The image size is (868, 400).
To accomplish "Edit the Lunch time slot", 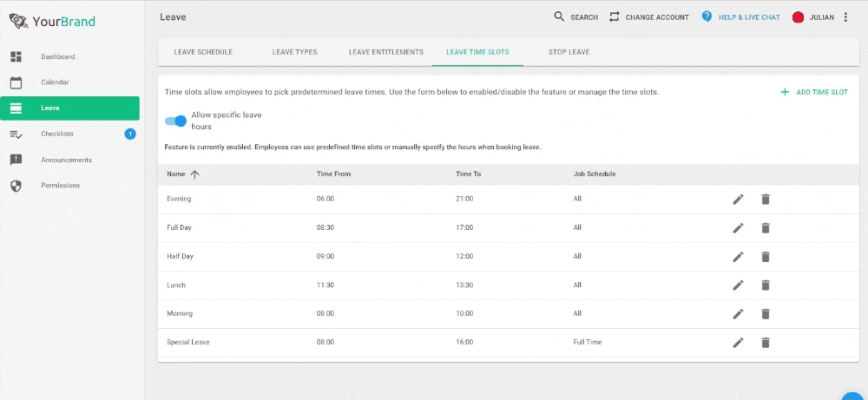I will click(738, 285).
